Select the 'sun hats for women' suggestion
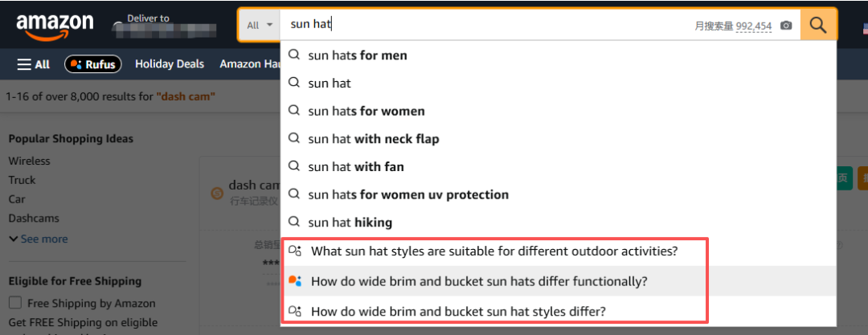This screenshot has height=335, width=868. pyautogui.click(x=366, y=111)
